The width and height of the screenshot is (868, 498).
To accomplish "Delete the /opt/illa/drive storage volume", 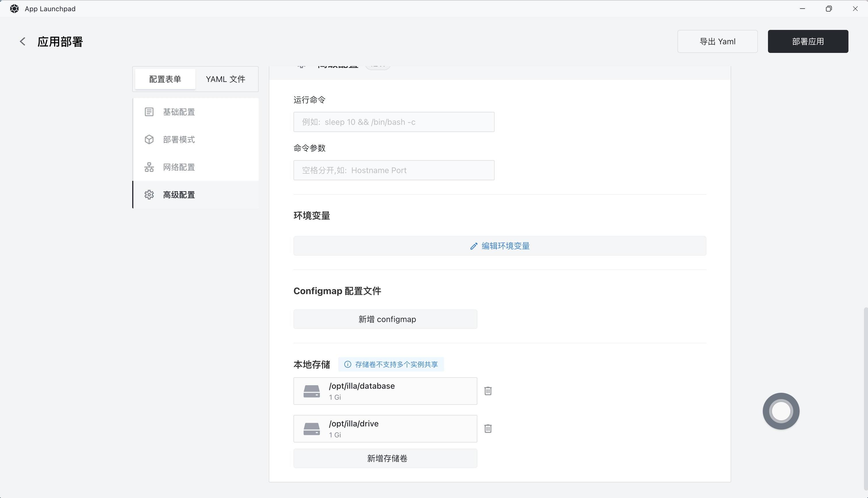I will (x=488, y=429).
